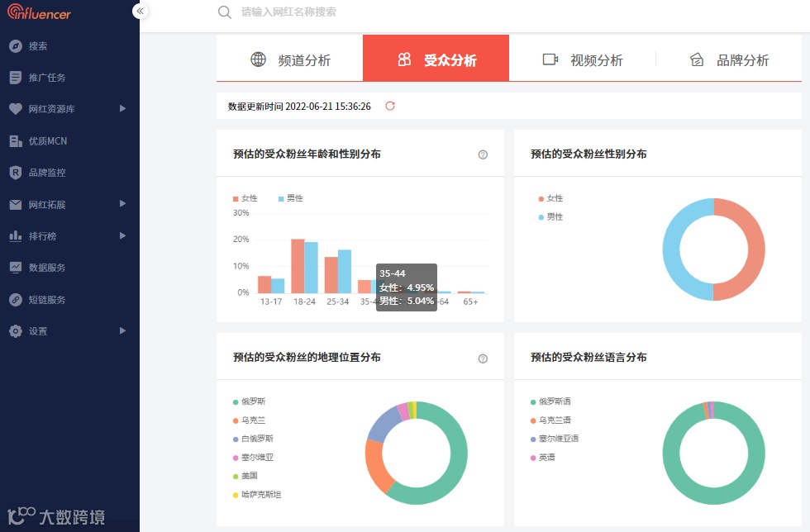The image size is (810, 532).
Task: Click the globe icon on 频道分析
Action: pyautogui.click(x=258, y=59)
